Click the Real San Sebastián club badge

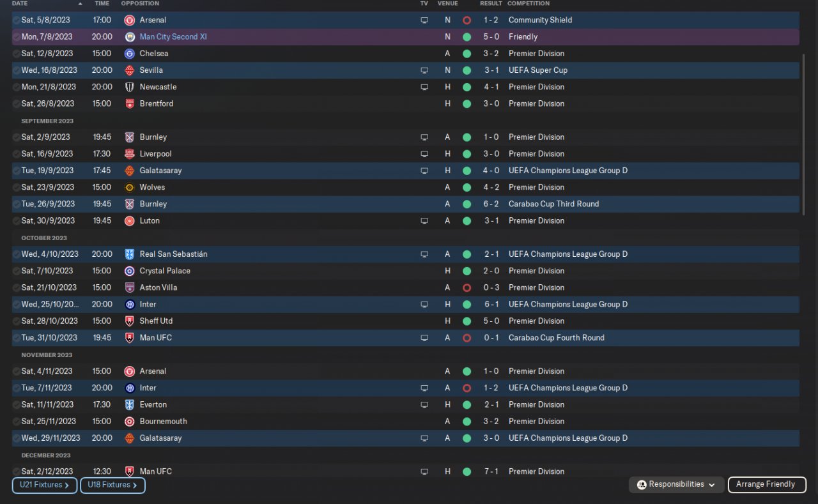130,254
